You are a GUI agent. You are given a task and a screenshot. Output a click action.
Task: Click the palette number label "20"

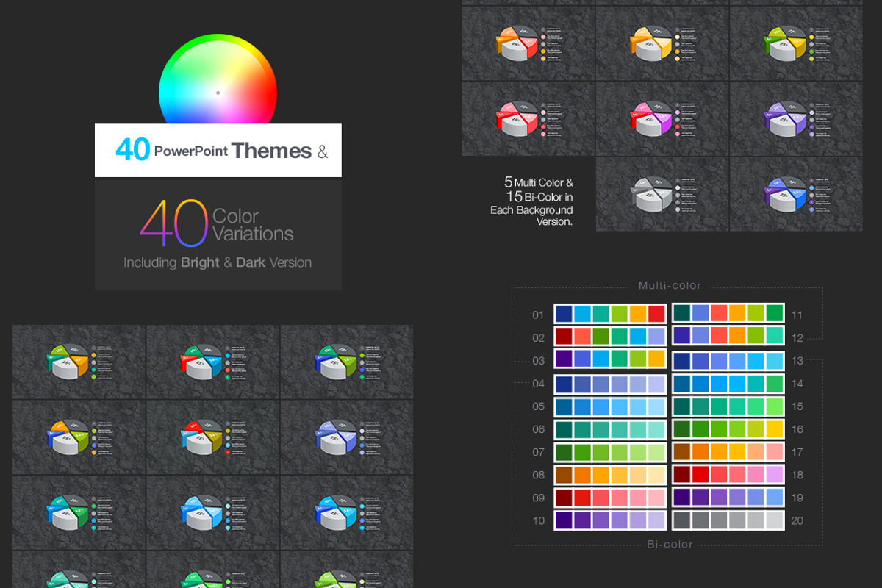click(x=797, y=520)
